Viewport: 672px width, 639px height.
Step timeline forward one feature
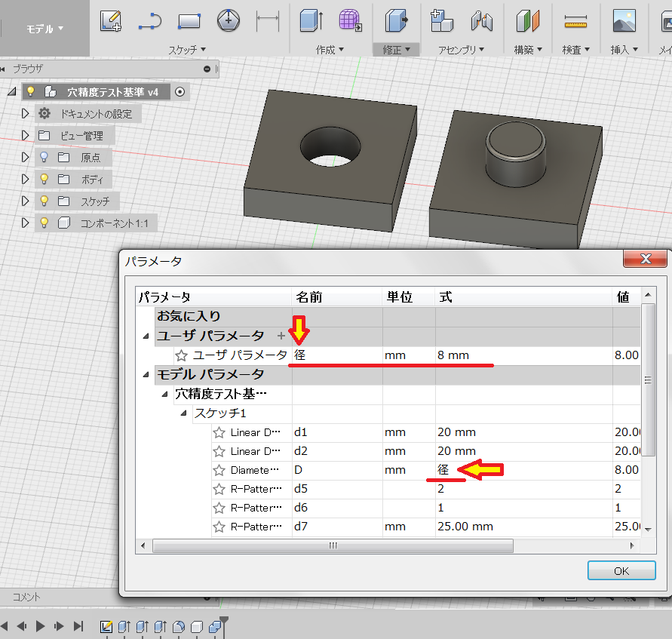tap(59, 626)
